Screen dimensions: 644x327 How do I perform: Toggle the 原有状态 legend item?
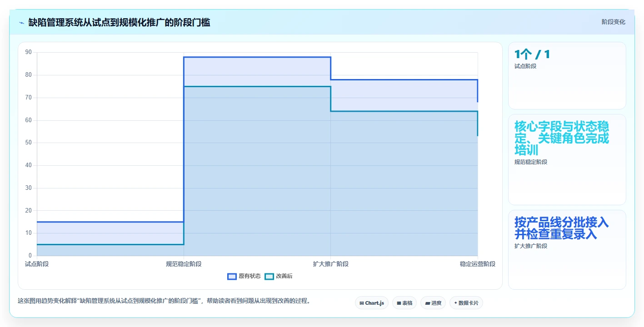click(x=244, y=276)
